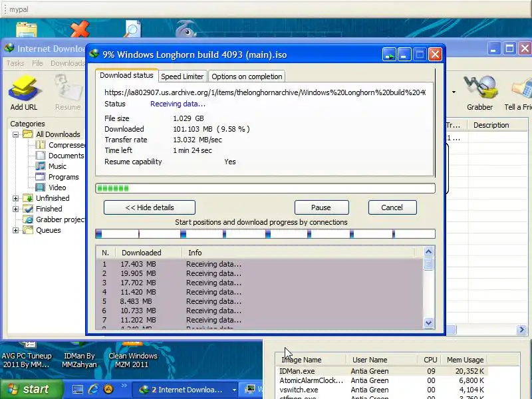Click the download URL text
532x399 pixels.
coord(265,92)
